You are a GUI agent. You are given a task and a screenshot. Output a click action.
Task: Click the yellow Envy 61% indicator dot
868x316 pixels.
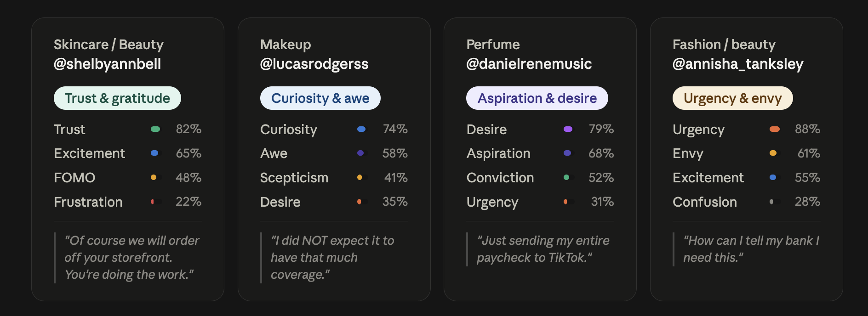pos(773,153)
